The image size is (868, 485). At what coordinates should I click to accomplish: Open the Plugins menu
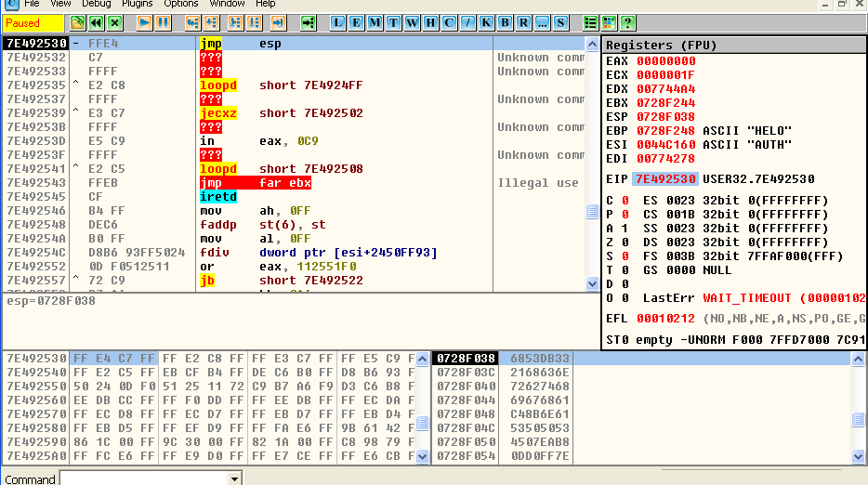[x=137, y=4]
